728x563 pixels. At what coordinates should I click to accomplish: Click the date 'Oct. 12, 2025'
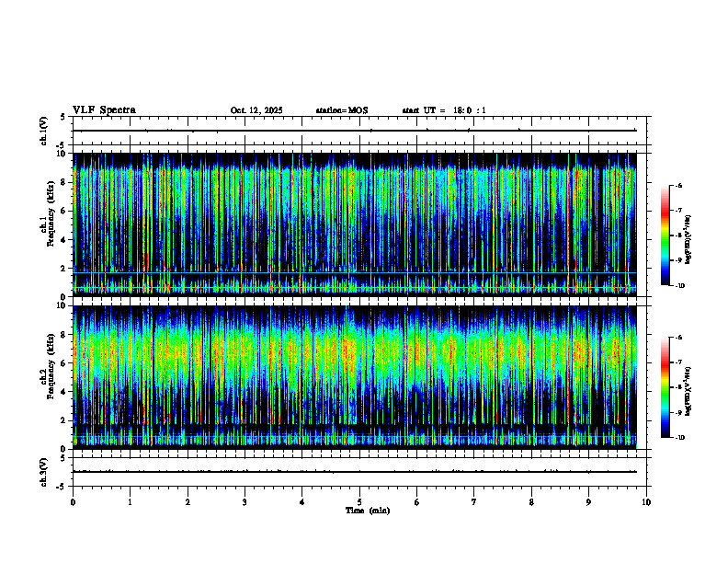(x=256, y=110)
